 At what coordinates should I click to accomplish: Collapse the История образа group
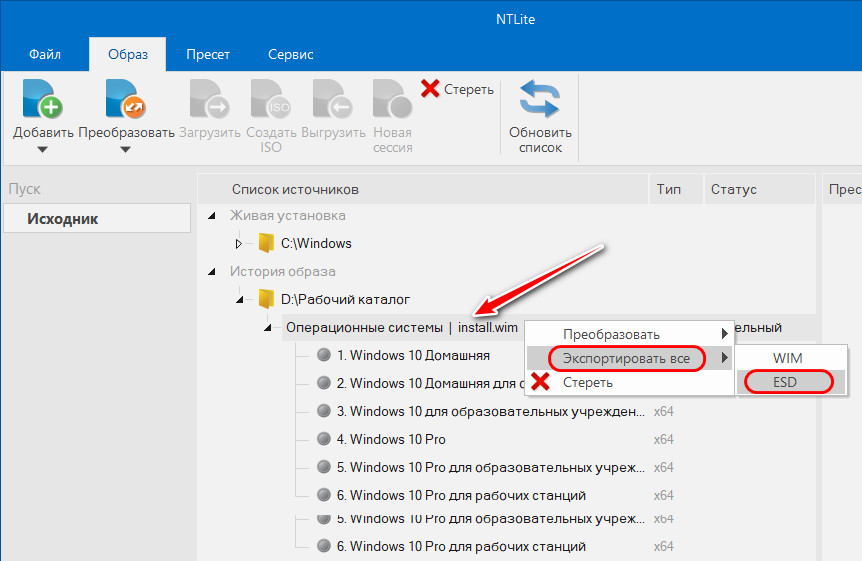(212, 272)
